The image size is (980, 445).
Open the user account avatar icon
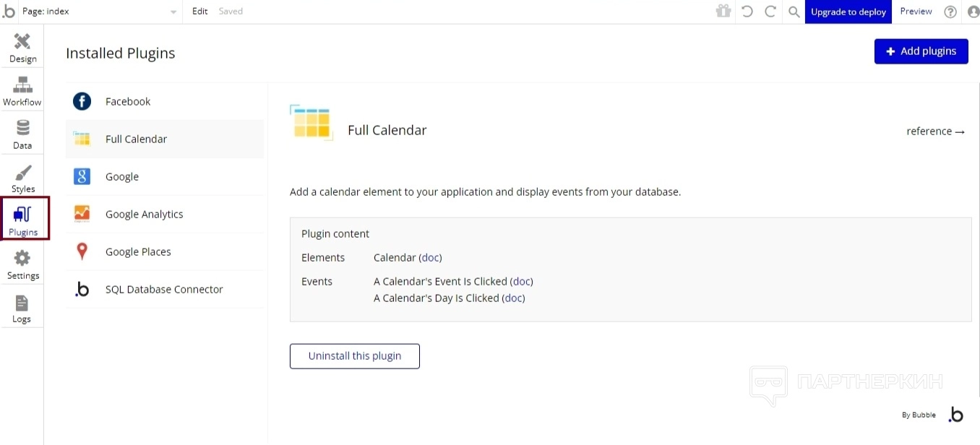click(973, 12)
